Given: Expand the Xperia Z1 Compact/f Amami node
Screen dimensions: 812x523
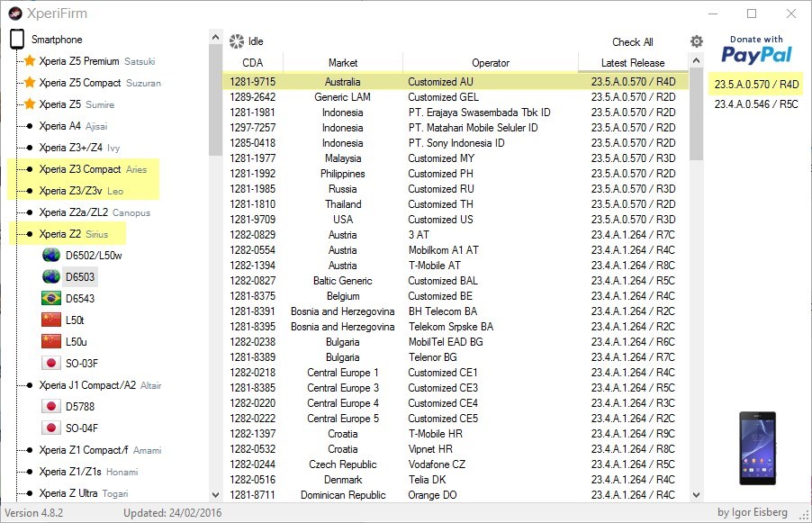Looking at the screenshot, I should [30, 450].
